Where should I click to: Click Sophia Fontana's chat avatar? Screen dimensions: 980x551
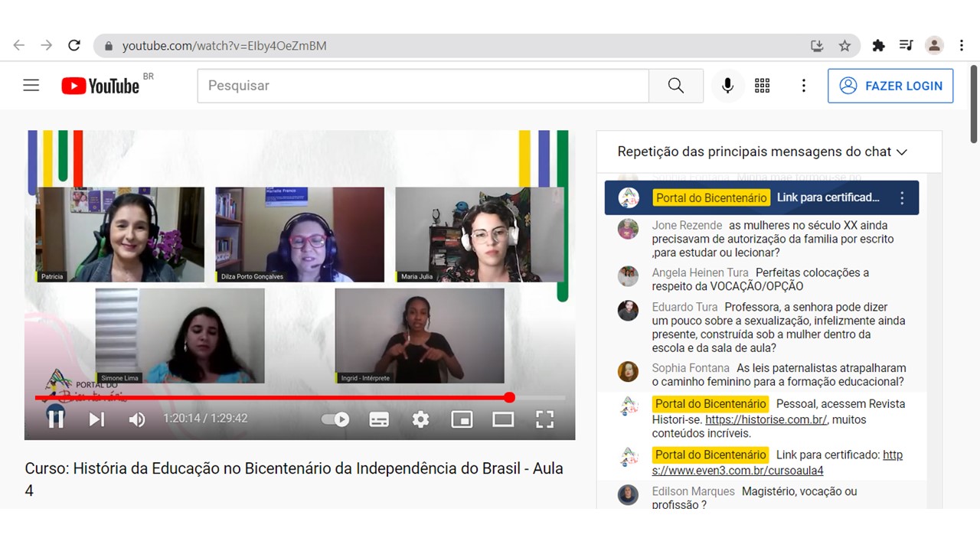(628, 372)
